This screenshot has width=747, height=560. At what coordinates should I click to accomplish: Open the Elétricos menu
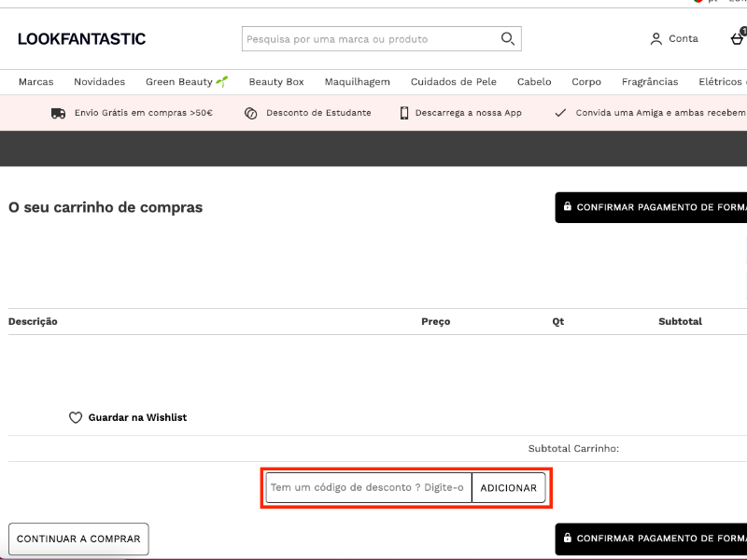click(720, 82)
